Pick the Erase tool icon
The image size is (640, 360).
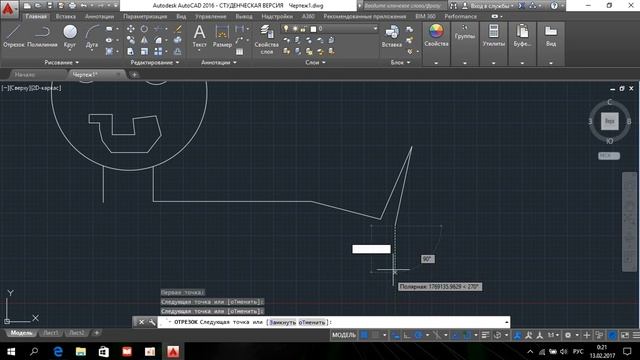pos(178,29)
